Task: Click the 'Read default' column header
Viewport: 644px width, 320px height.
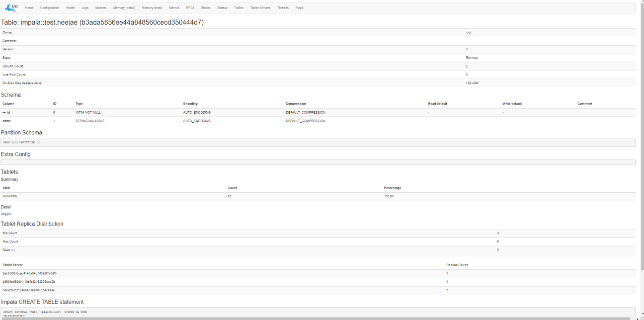Action: coord(438,104)
